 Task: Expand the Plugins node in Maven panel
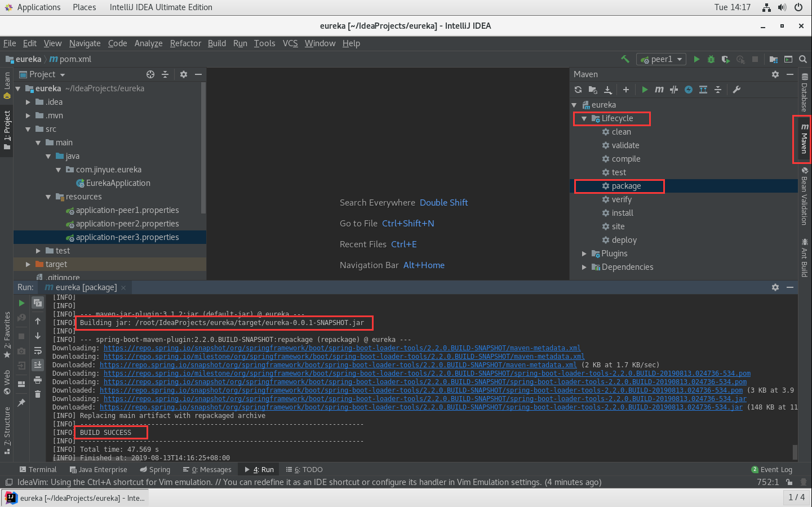pyautogui.click(x=584, y=254)
